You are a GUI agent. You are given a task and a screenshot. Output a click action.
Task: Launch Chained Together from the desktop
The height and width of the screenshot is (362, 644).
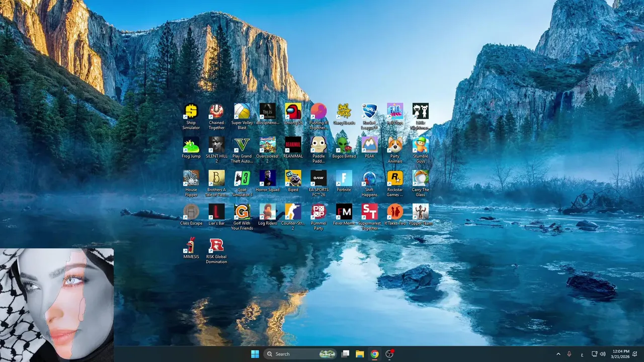(216, 117)
